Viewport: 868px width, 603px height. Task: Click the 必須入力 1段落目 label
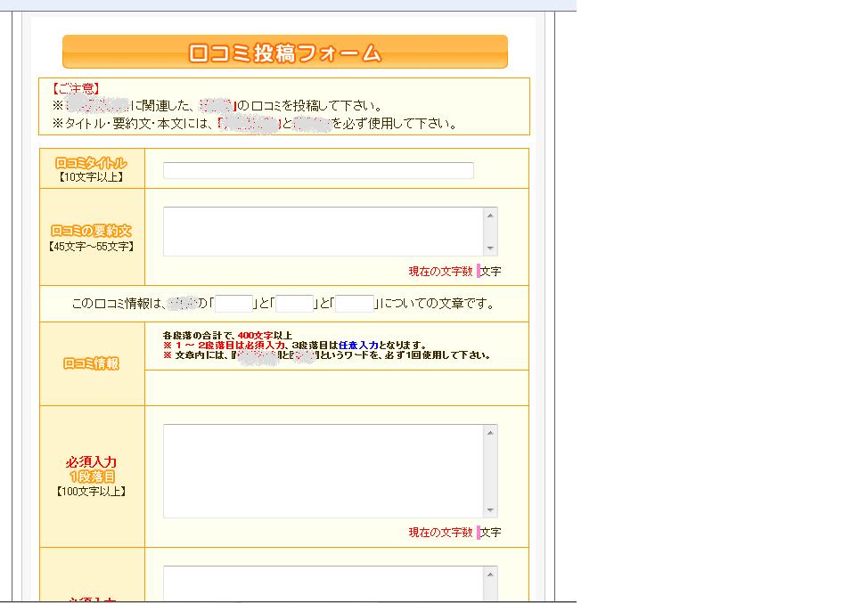tap(92, 469)
